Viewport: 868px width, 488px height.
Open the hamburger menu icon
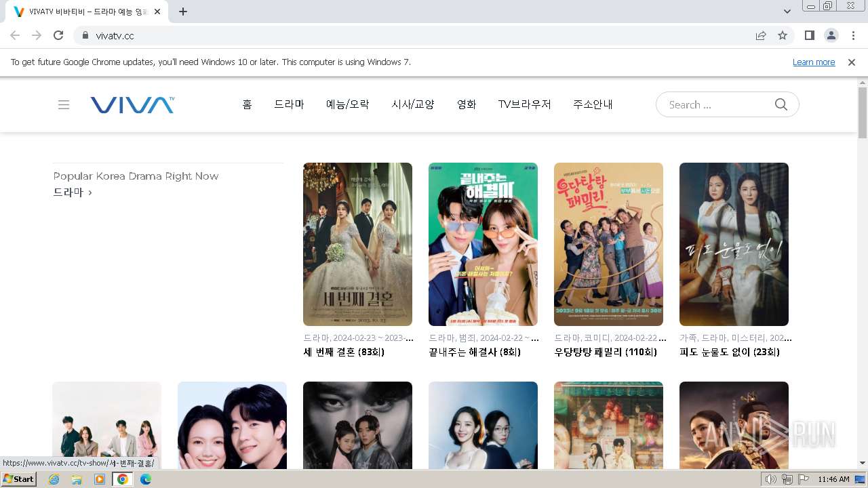point(64,105)
